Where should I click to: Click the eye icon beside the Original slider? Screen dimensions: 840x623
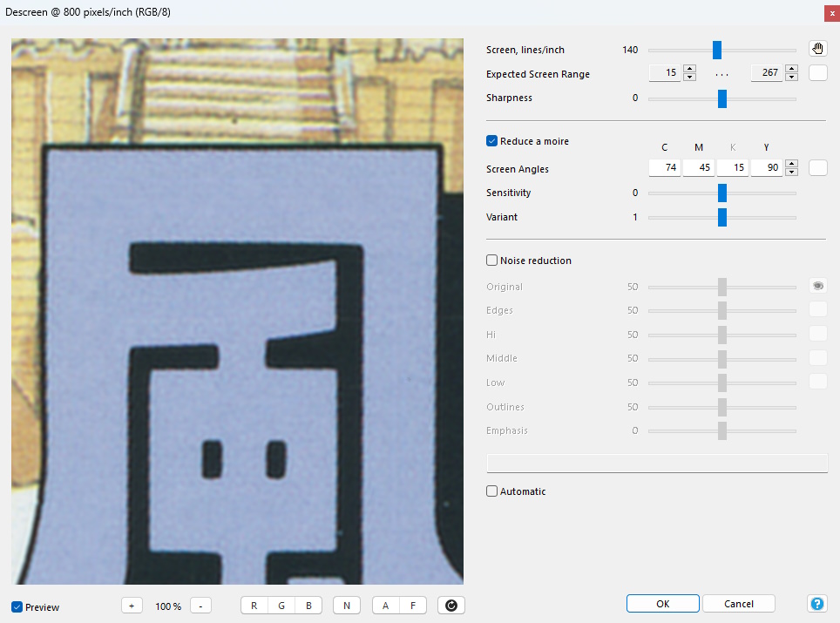[x=817, y=286]
